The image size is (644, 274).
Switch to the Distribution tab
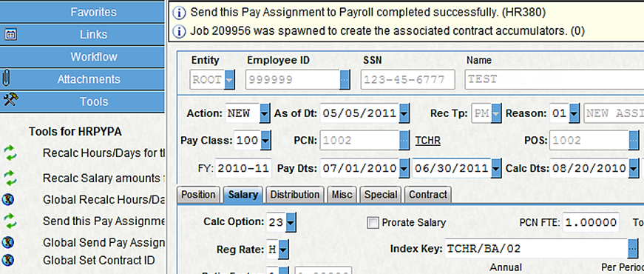295,195
